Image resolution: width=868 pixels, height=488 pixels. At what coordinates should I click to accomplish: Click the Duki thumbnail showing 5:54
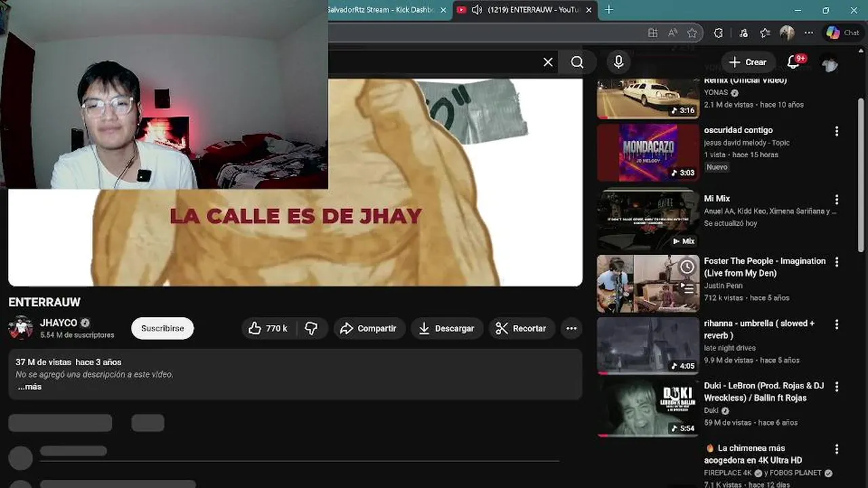click(x=648, y=407)
